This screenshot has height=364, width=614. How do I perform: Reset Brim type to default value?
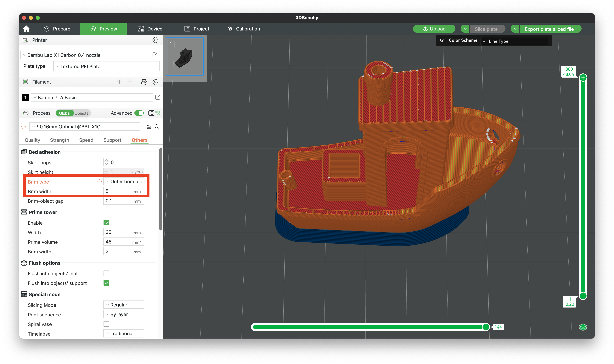pyautogui.click(x=99, y=182)
